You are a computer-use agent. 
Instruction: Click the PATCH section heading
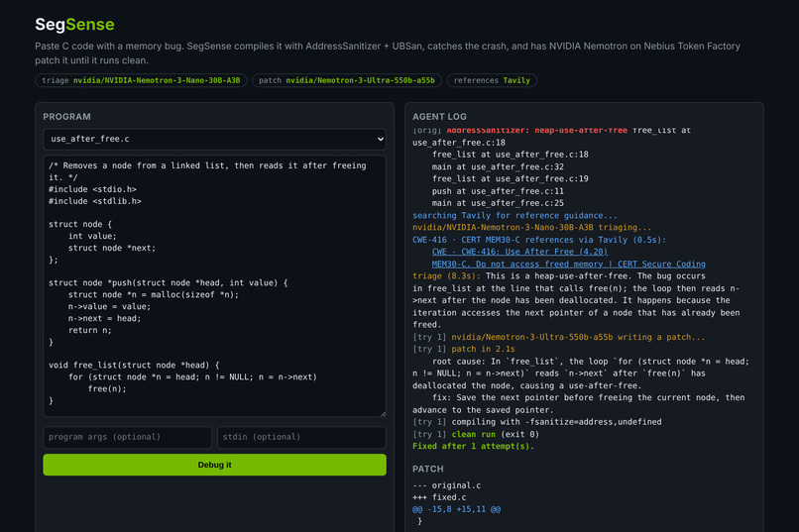[x=428, y=469]
